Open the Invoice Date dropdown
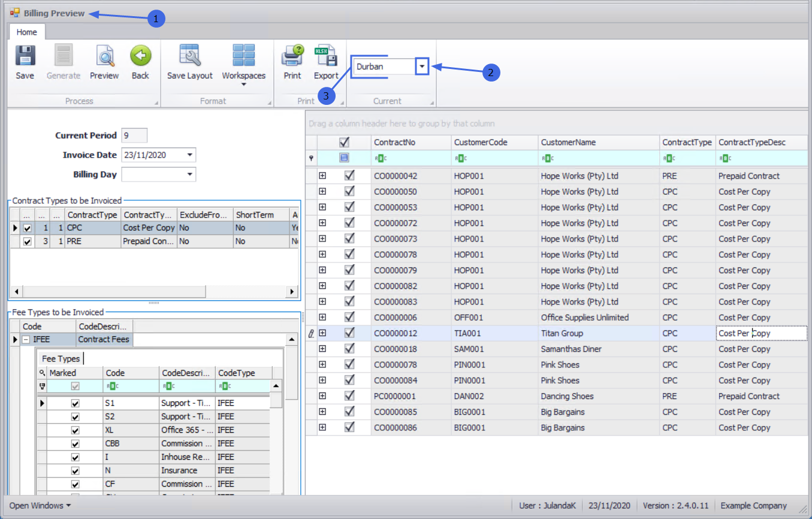Viewport: 812px width, 519px height. [189, 155]
